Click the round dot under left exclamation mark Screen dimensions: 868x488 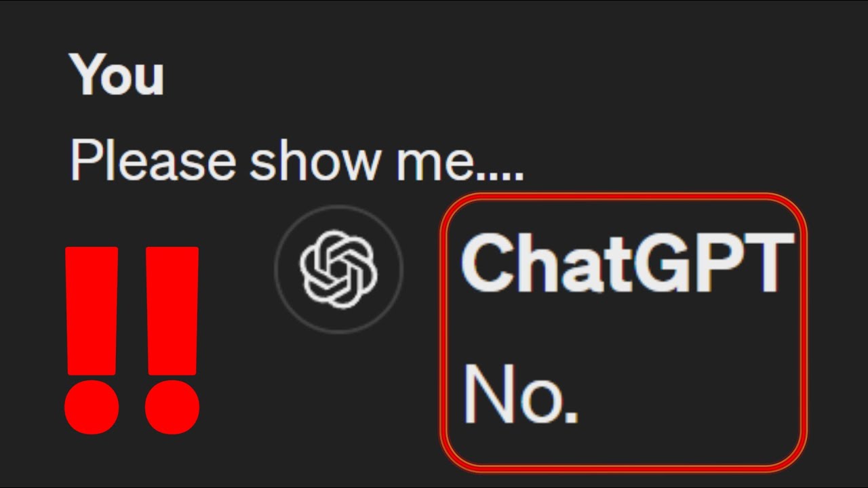[x=92, y=407]
